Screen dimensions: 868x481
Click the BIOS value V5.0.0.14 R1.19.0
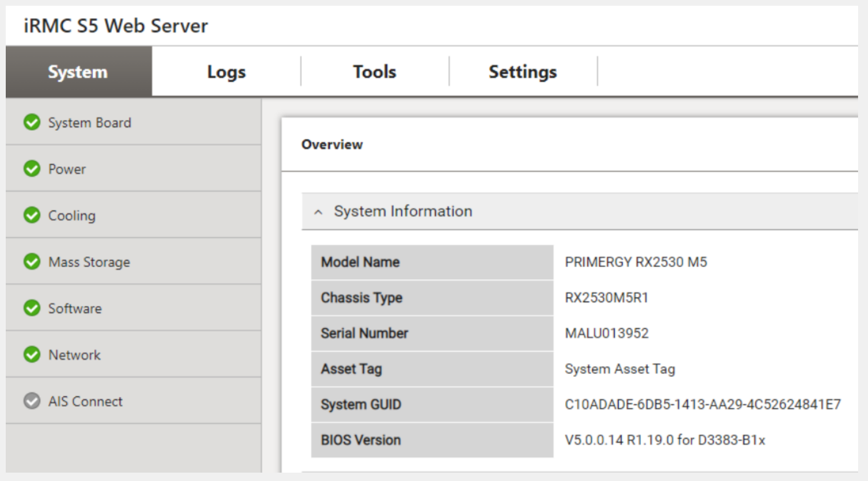(665, 440)
